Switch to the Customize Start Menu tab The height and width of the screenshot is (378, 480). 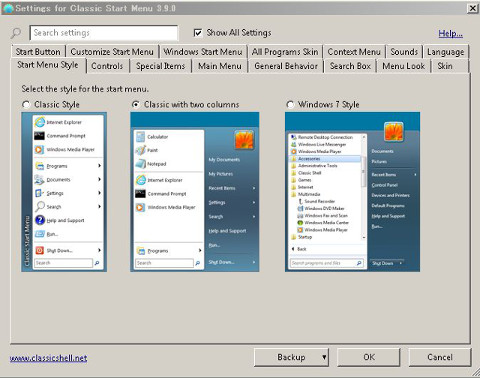112,52
